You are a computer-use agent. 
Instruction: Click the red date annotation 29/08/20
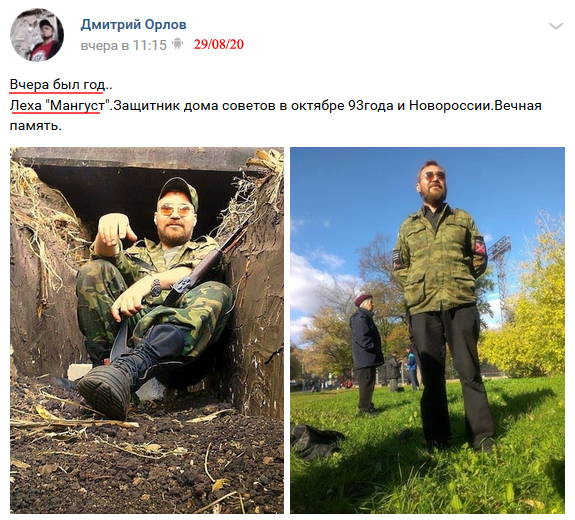click(219, 44)
